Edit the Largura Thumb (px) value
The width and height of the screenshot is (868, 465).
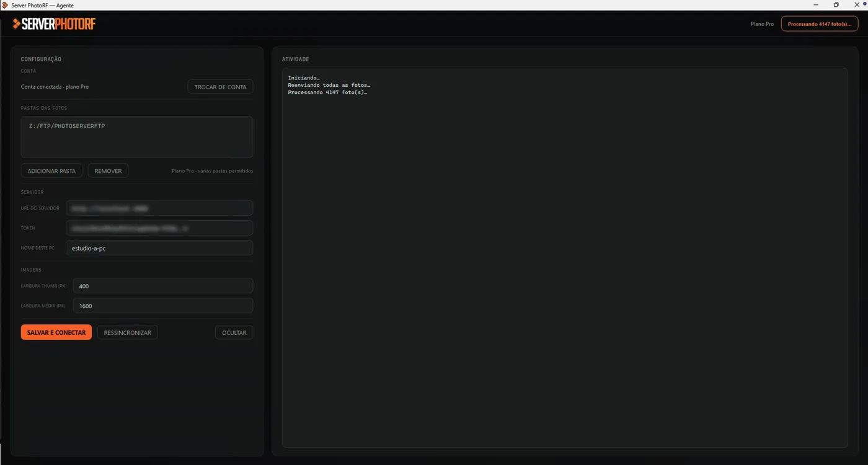[163, 286]
